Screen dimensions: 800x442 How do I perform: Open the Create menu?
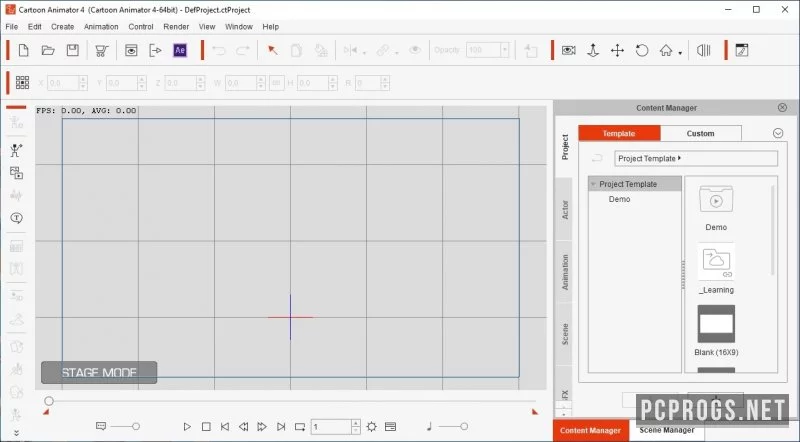click(63, 27)
